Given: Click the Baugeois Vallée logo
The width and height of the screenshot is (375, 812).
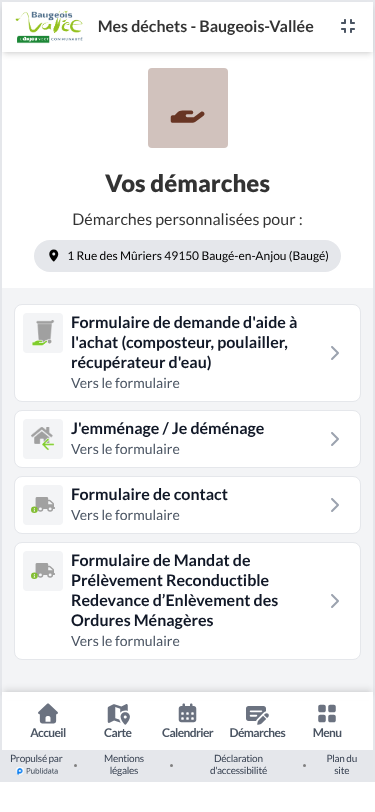Looking at the screenshot, I should pos(49,26).
